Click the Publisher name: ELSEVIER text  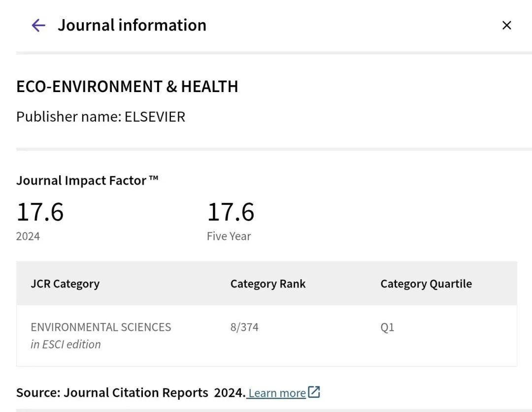pyautogui.click(x=100, y=117)
